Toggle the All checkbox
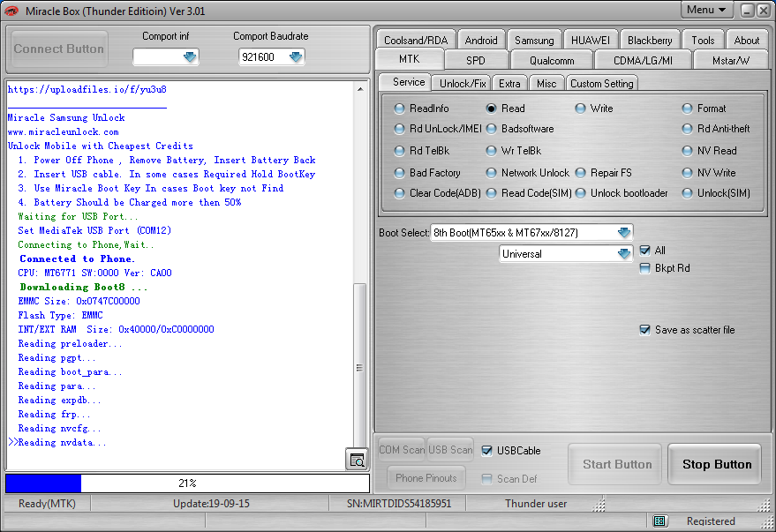The height and width of the screenshot is (532, 776). click(x=644, y=251)
